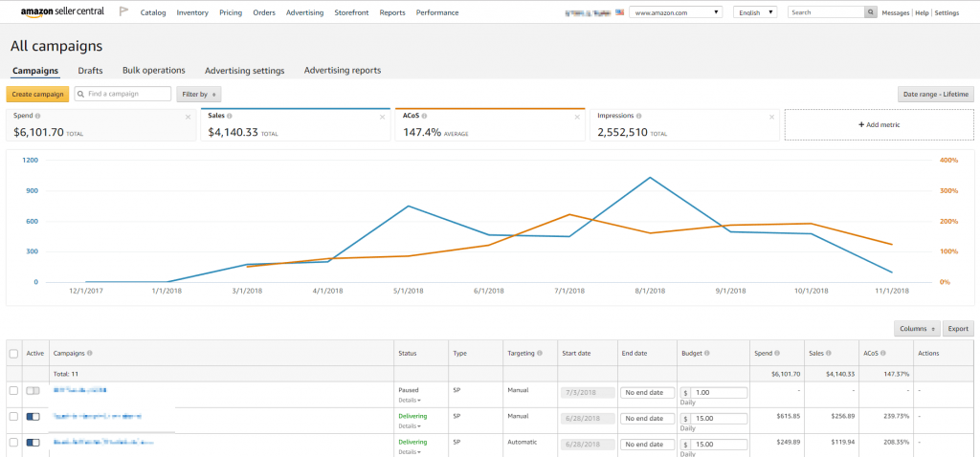
Task: Open the Reports menu
Action: click(x=391, y=12)
